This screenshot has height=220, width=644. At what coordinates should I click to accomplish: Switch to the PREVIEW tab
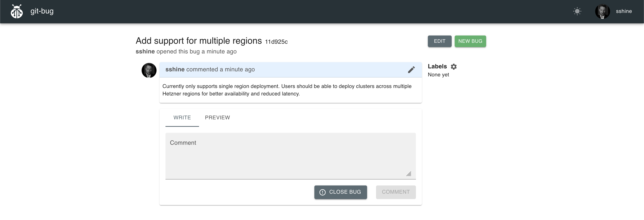coord(217,117)
